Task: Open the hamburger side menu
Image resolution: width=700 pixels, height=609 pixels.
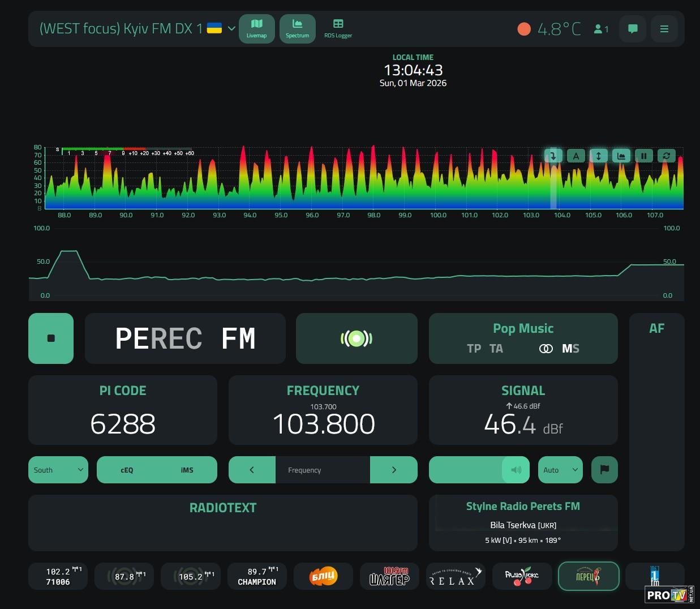Action: point(664,29)
